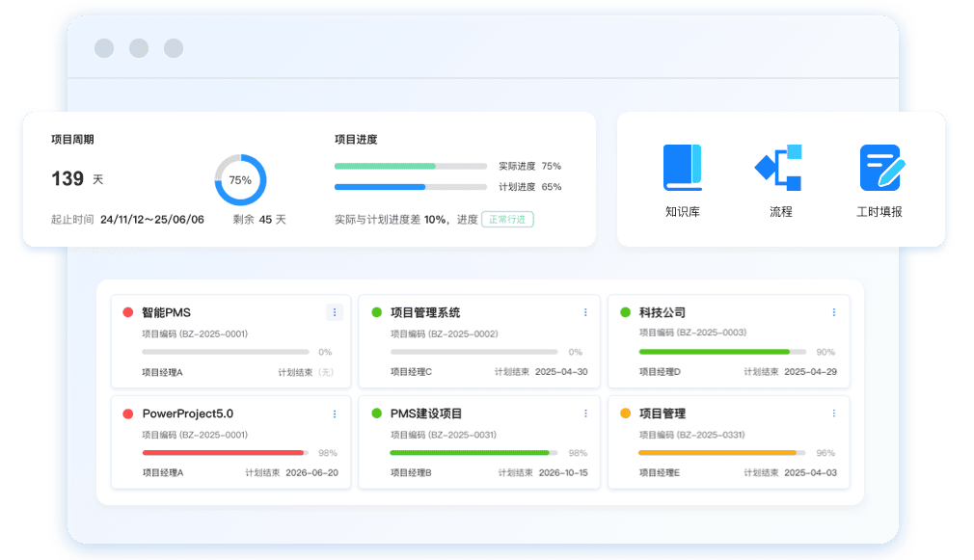The width and height of the screenshot is (974, 560).
Task: Click the planned end date 2026-10-15
Action: [x=563, y=472]
